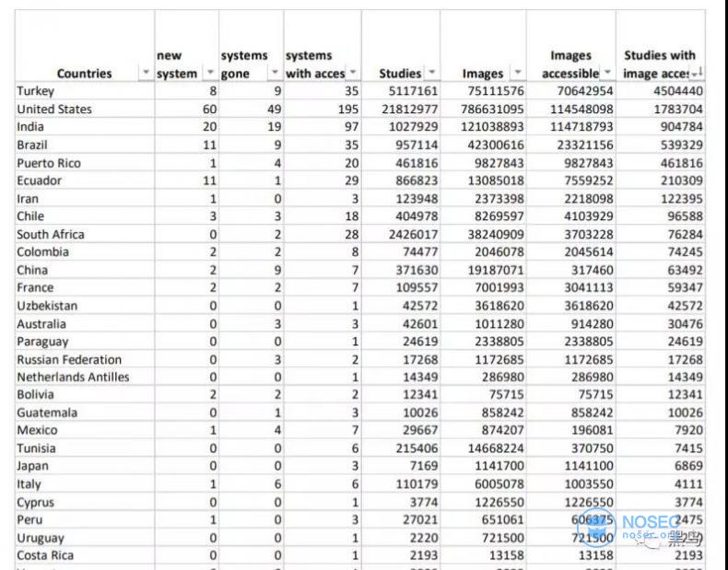Select the Costa Rica cell
Viewport: 728px width, 570px height.
[85, 555]
